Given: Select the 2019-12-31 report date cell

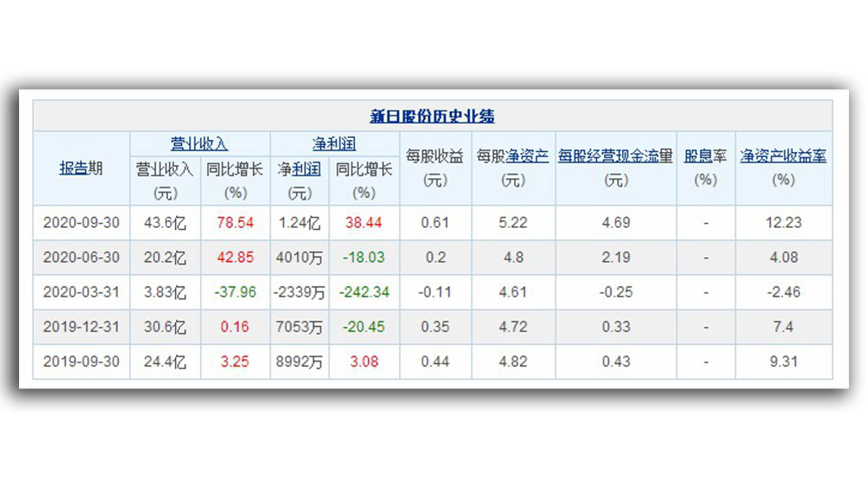Looking at the screenshot, I should 81,327.
